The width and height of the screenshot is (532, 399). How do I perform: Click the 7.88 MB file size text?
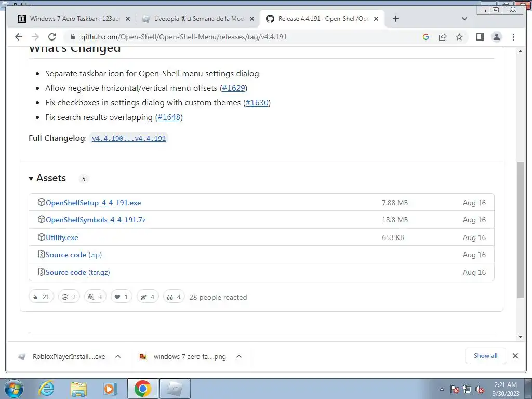tap(395, 203)
